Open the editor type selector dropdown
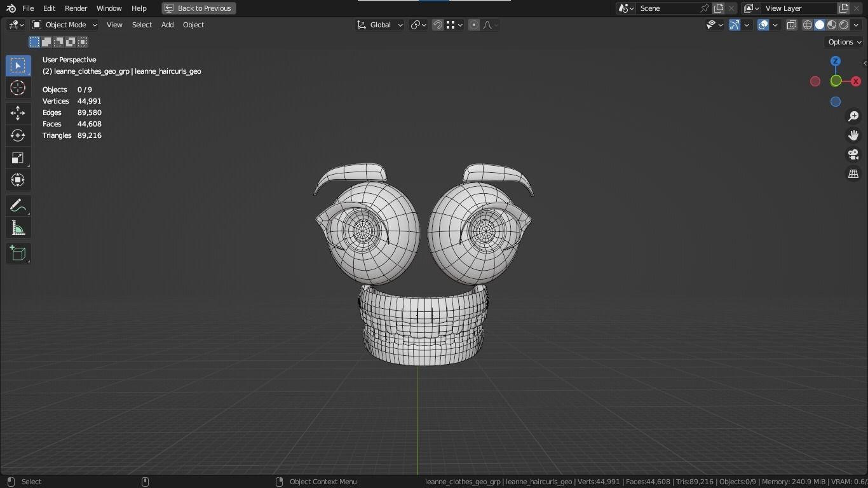The height and width of the screenshot is (488, 868). (16, 25)
